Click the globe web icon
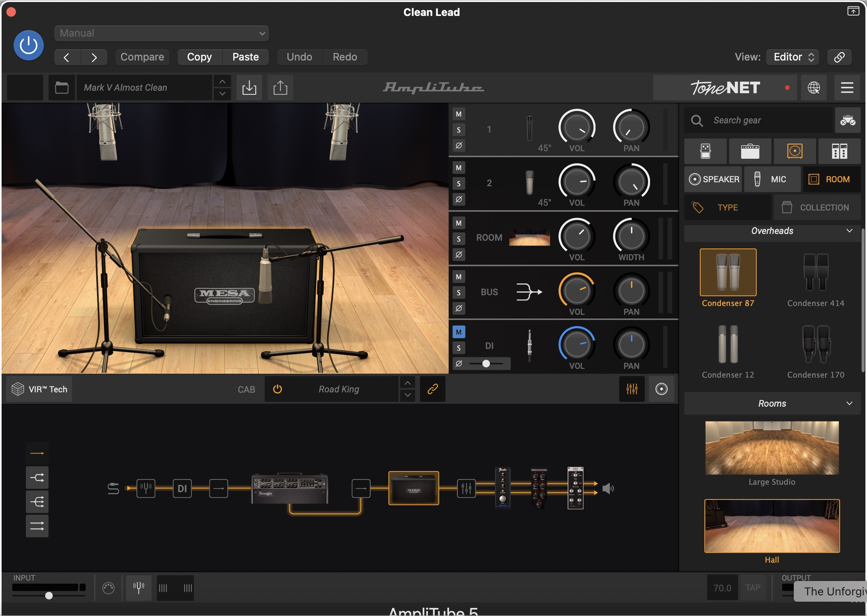 [814, 88]
